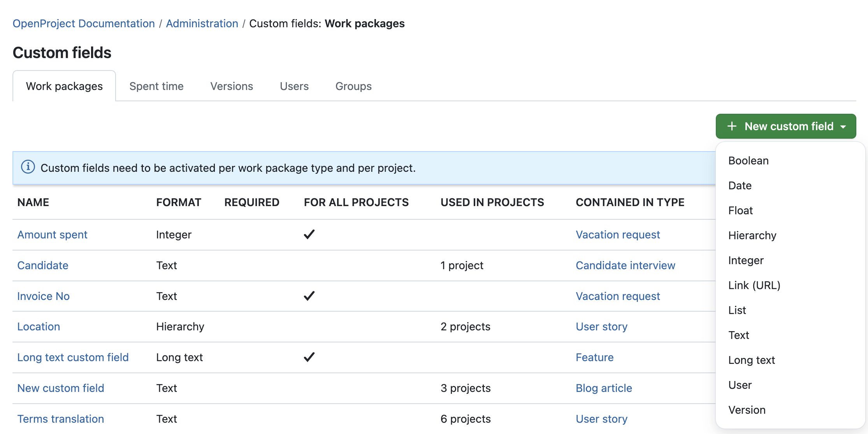The width and height of the screenshot is (868, 434).
Task: Click the plus icon on New custom field button
Action: tap(732, 126)
